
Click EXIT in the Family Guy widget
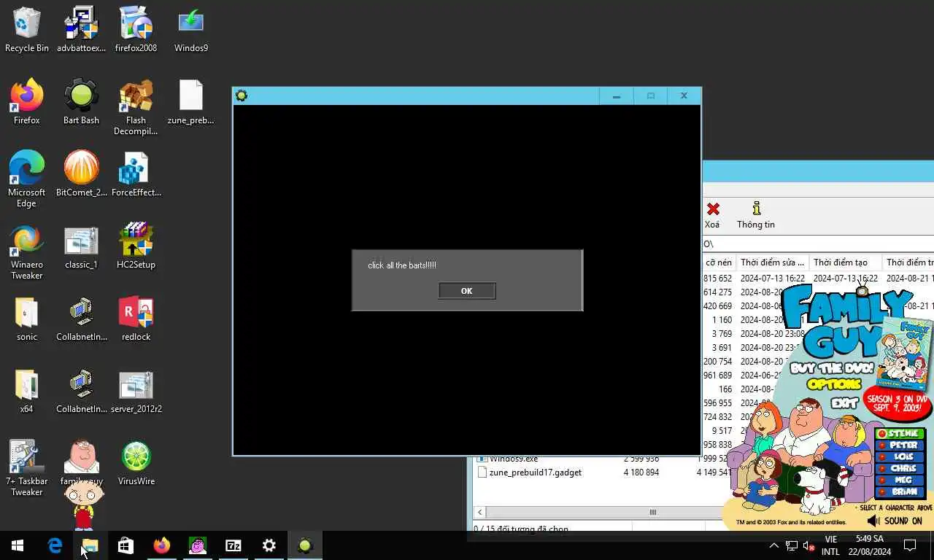pyautogui.click(x=844, y=402)
